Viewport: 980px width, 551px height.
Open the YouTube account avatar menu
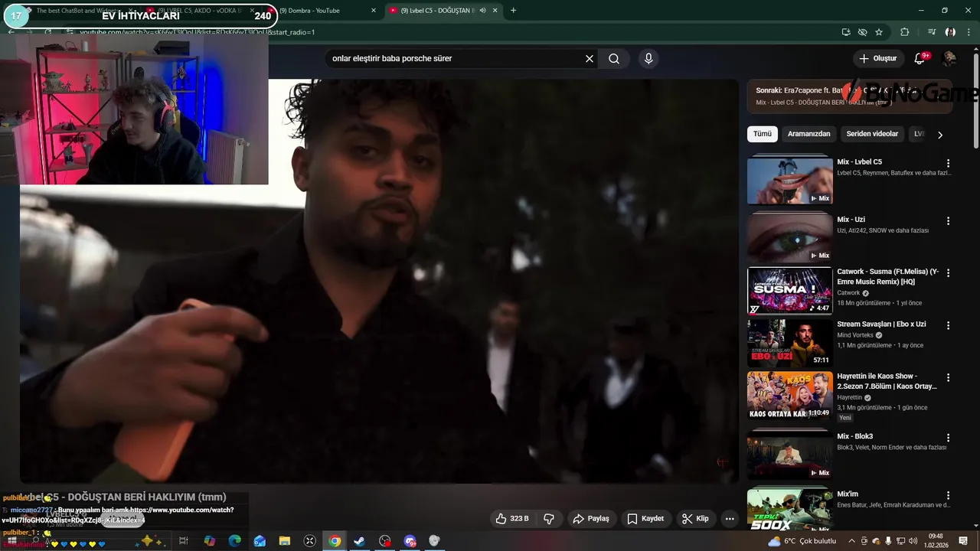[x=949, y=59]
